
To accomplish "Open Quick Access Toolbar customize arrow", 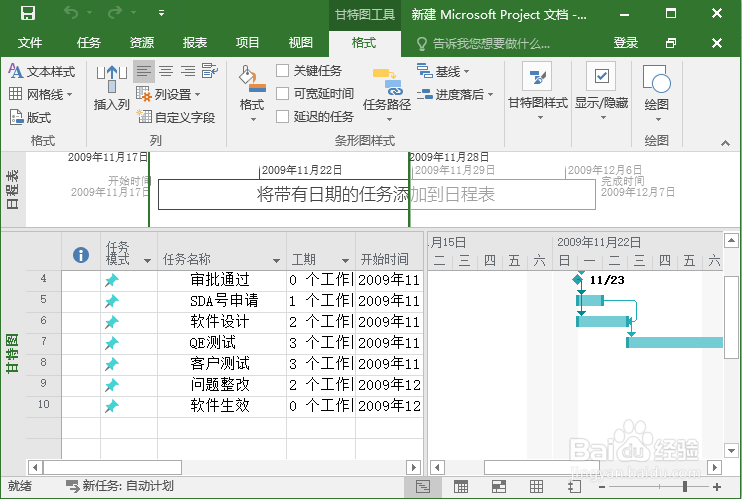I will click(x=161, y=13).
